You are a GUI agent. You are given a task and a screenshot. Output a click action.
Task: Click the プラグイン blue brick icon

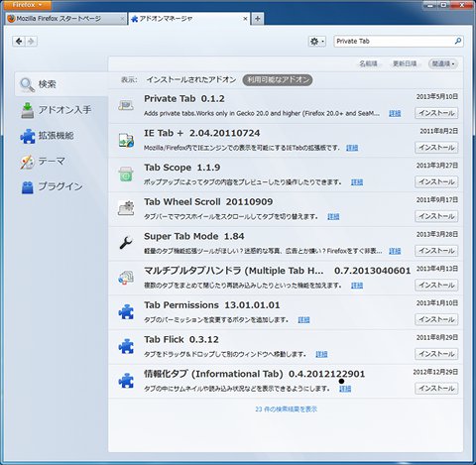pos(27,187)
